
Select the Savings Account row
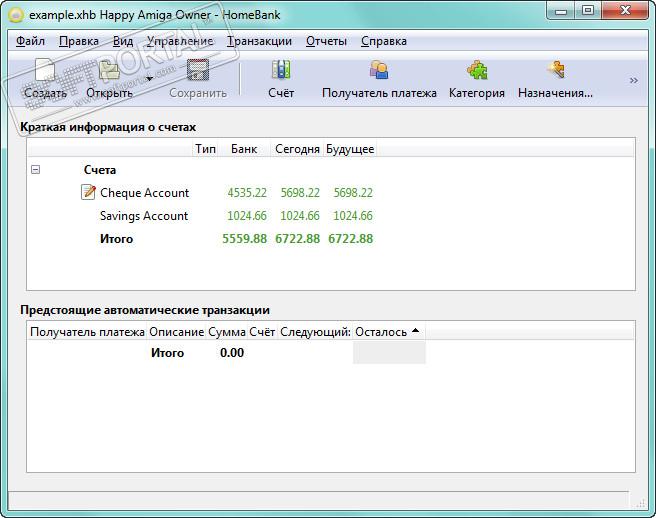(331, 215)
